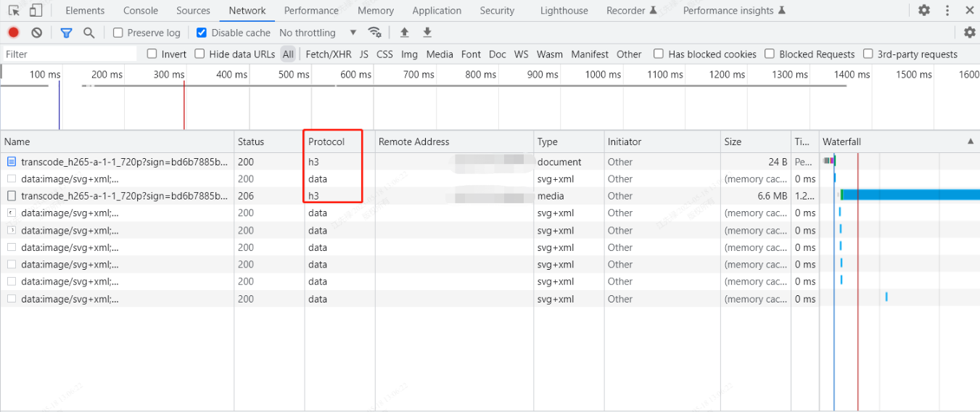Check the Hide data URLs option
This screenshot has width=980, height=412.
pyautogui.click(x=199, y=54)
